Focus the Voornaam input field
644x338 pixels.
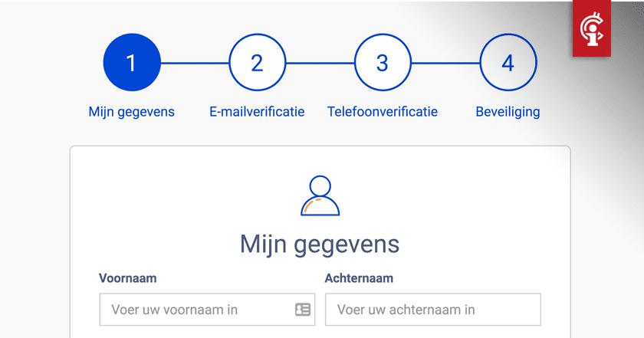coord(207,309)
